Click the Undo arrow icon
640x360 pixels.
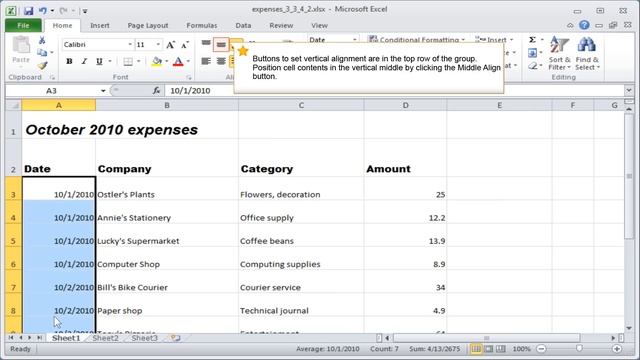tap(42, 11)
